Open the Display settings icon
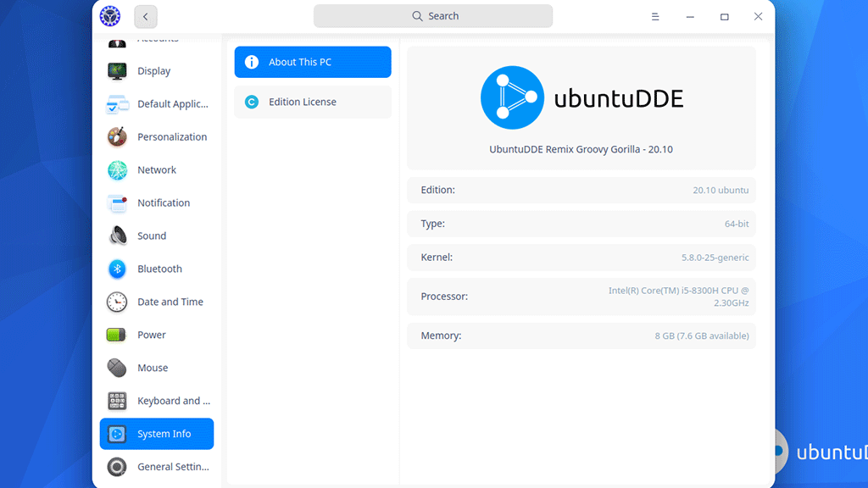The height and width of the screenshot is (488, 868). (x=117, y=71)
